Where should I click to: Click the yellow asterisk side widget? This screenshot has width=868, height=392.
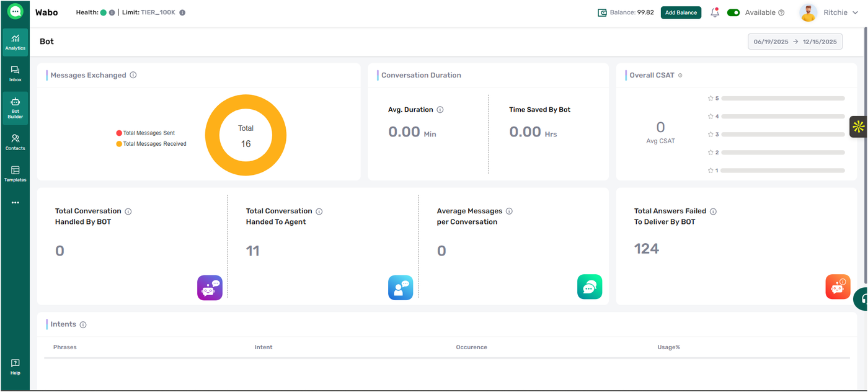858,127
